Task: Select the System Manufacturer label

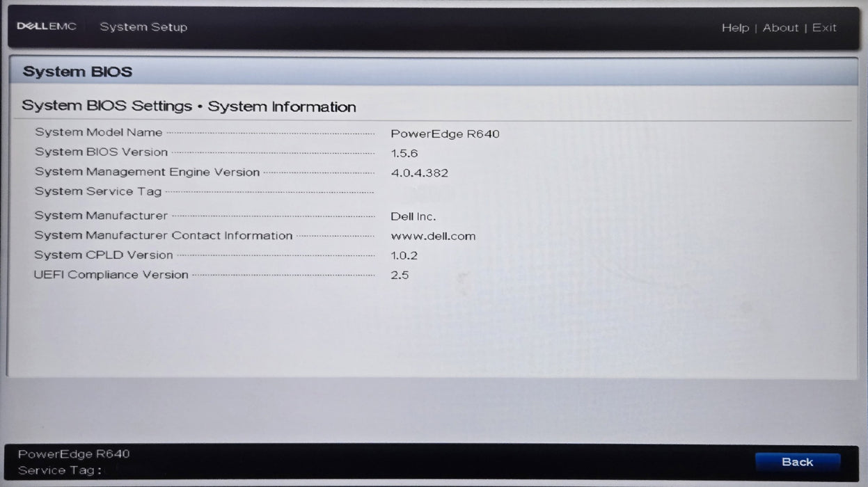Action: [x=101, y=216]
